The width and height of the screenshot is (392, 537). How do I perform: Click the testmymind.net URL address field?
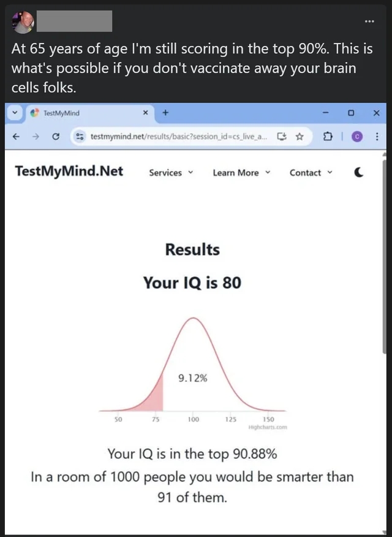pos(179,137)
